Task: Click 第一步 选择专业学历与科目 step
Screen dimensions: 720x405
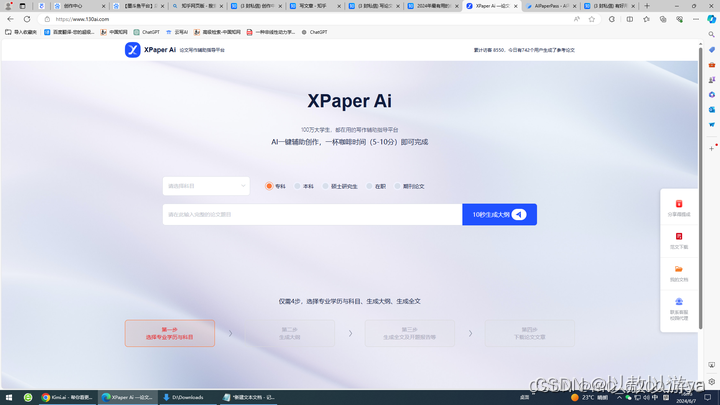Action: 169,333
